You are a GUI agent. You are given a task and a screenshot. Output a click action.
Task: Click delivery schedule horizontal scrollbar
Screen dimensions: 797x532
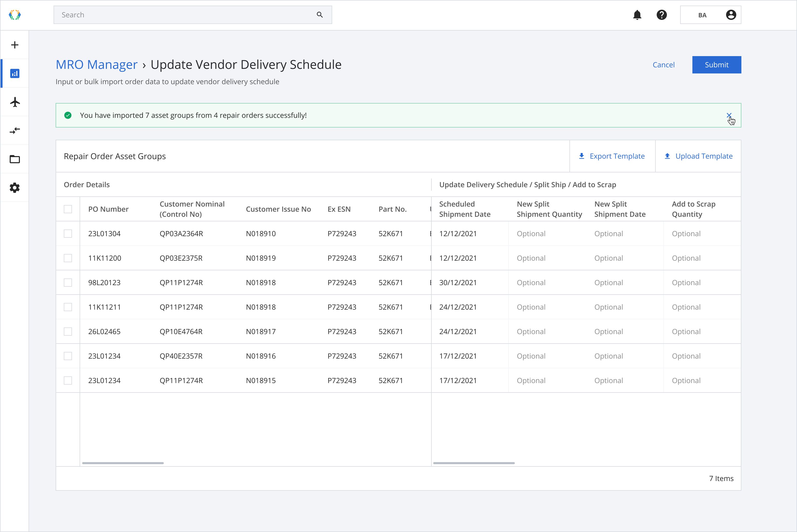pyautogui.click(x=474, y=463)
